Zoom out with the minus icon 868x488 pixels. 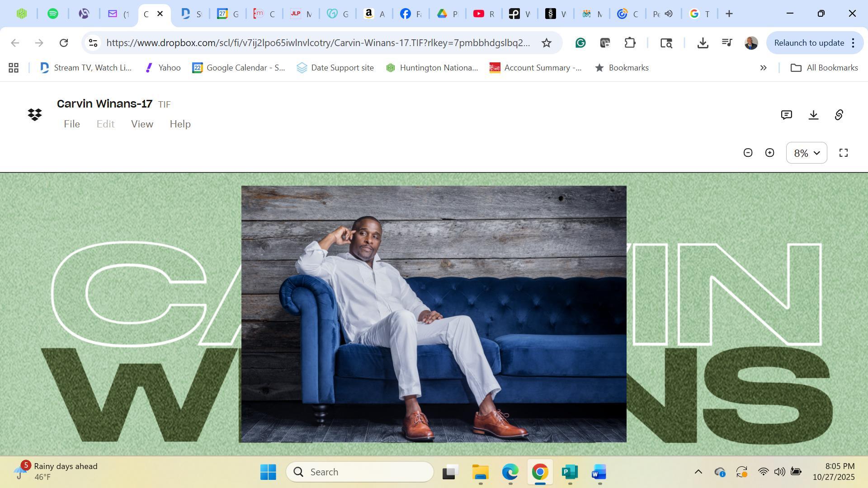748,153
